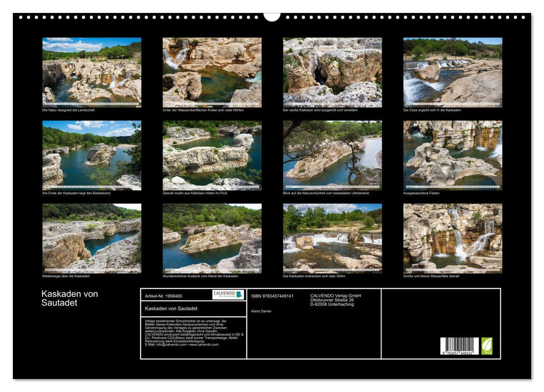Select the 'Ausgewaschene Felsen' photo
544x392 pixels.
click(453, 155)
